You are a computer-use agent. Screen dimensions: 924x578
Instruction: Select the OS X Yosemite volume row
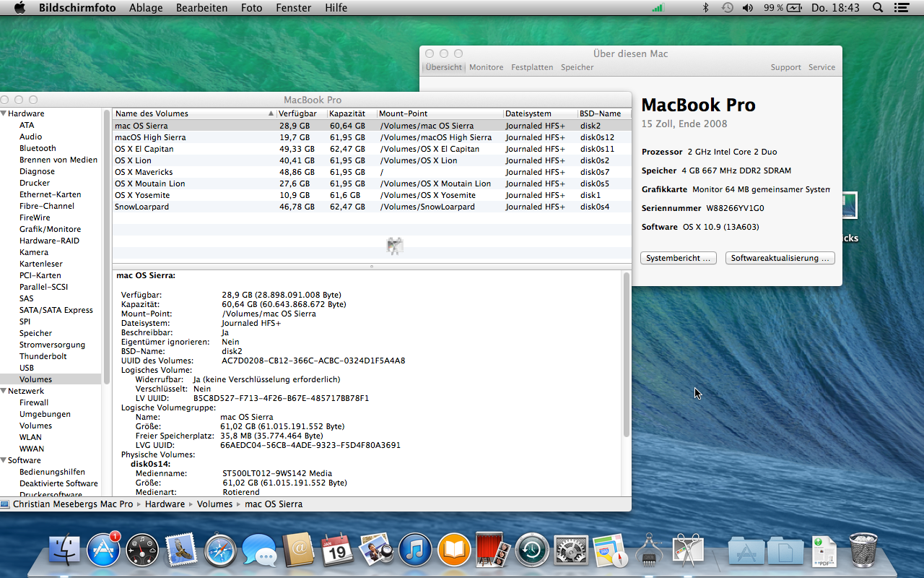click(x=142, y=195)
